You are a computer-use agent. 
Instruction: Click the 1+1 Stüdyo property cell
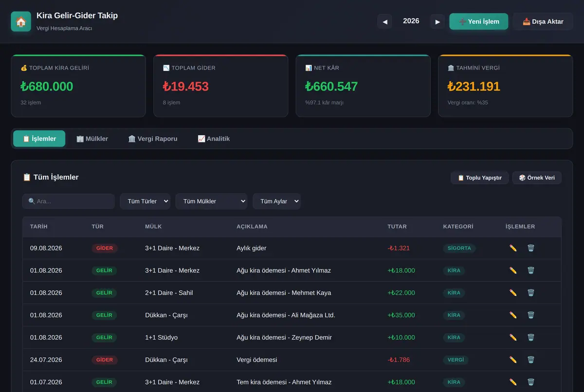tap(161, 338)
